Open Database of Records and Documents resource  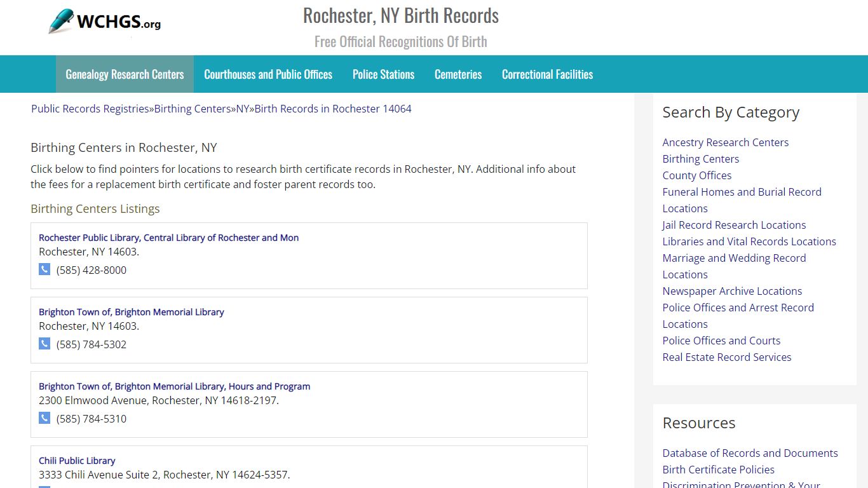click(750, 453)
